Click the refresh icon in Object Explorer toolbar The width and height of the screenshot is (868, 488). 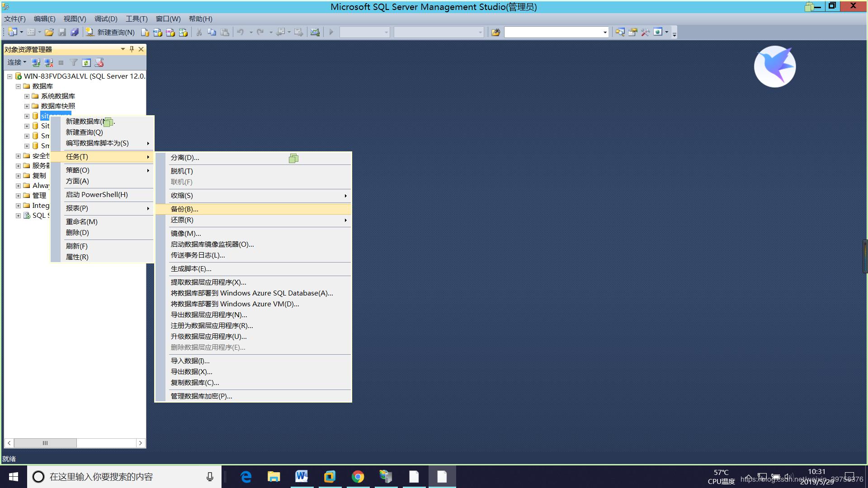click(86, 62)
